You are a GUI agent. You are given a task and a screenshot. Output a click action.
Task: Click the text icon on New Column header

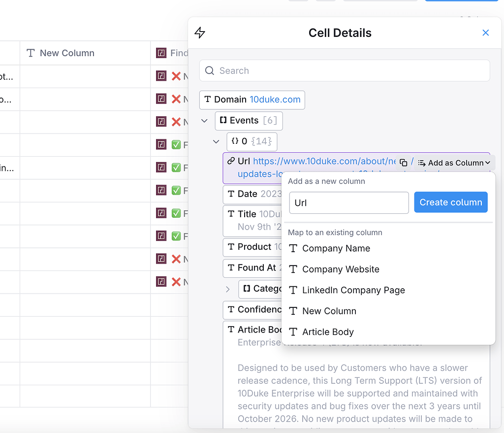point(31,53)
